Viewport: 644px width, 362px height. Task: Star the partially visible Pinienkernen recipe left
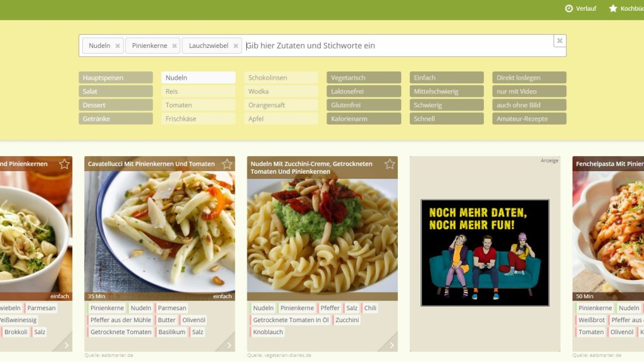[65, 164]
